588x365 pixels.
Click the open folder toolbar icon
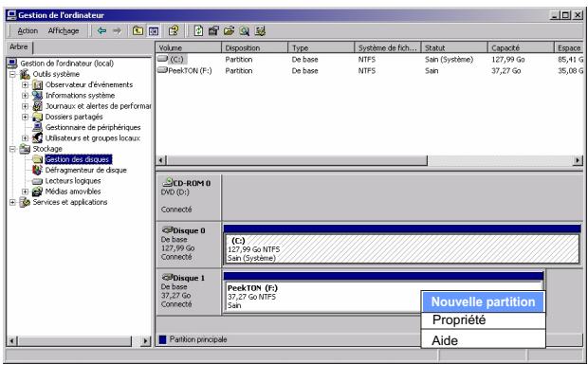(x=229, y=30)
